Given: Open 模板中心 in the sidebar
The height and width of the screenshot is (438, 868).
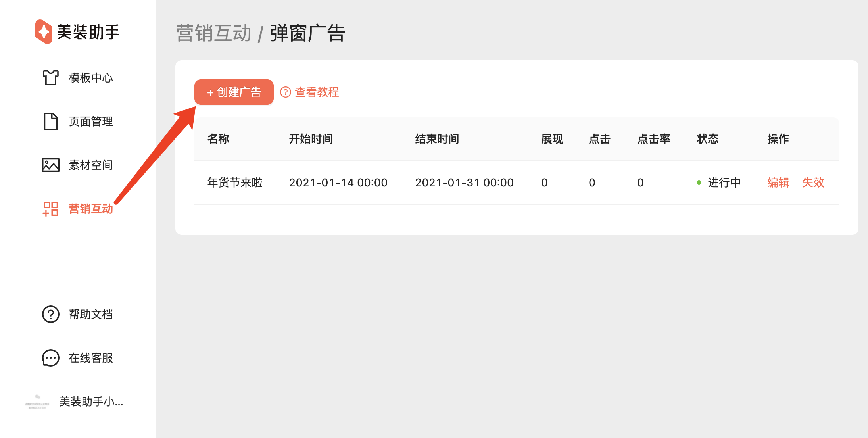Looking at the screenshot, I should click(91, 78).
